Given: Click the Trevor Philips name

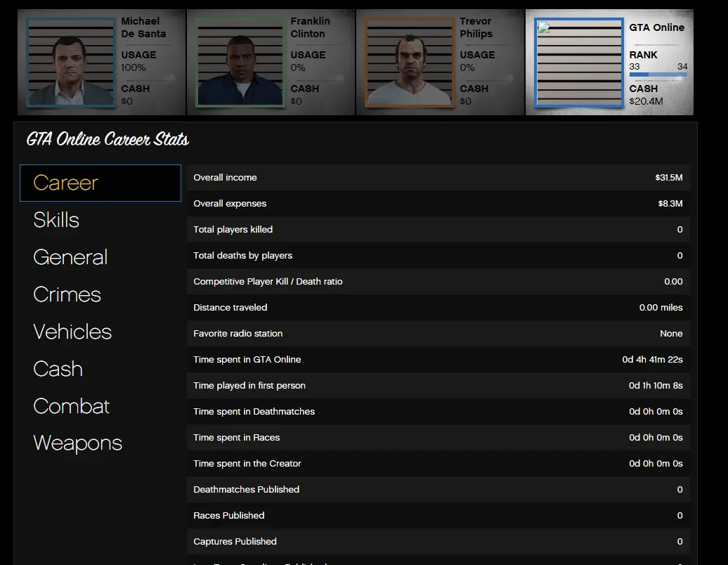Looking at the screenshot, I should click(476, 27).
